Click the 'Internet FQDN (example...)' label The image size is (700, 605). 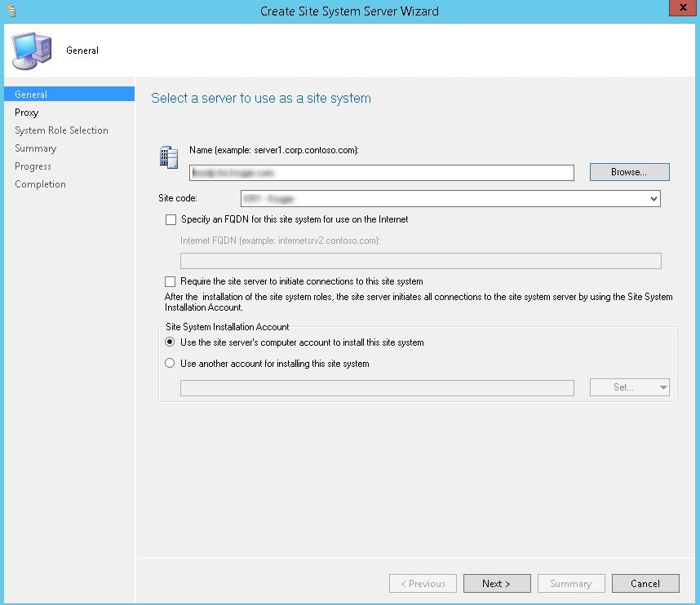click(x=281, y=241)
